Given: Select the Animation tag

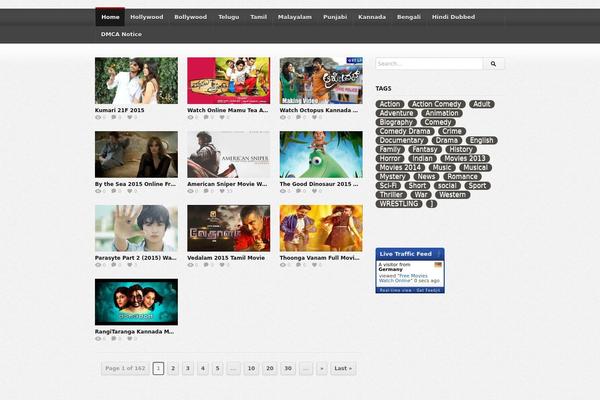Looking at the screenshot, I should pyautogui.click(x=442, y=113).
